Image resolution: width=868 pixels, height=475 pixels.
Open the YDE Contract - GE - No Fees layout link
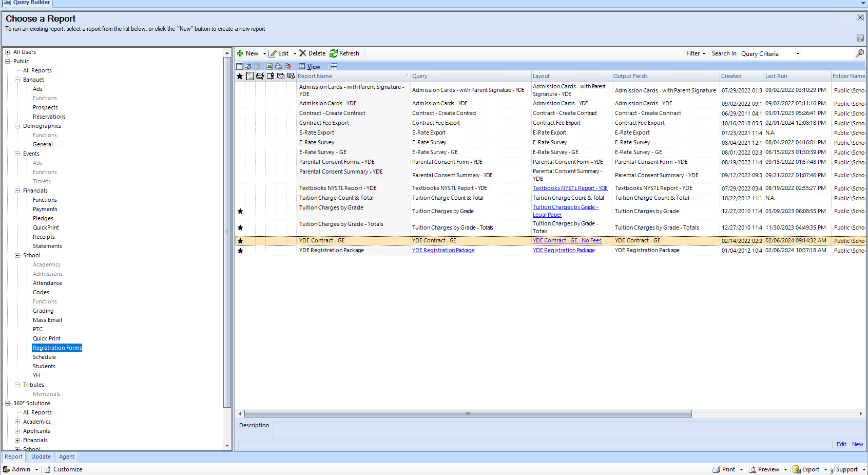tap(567, 240)
